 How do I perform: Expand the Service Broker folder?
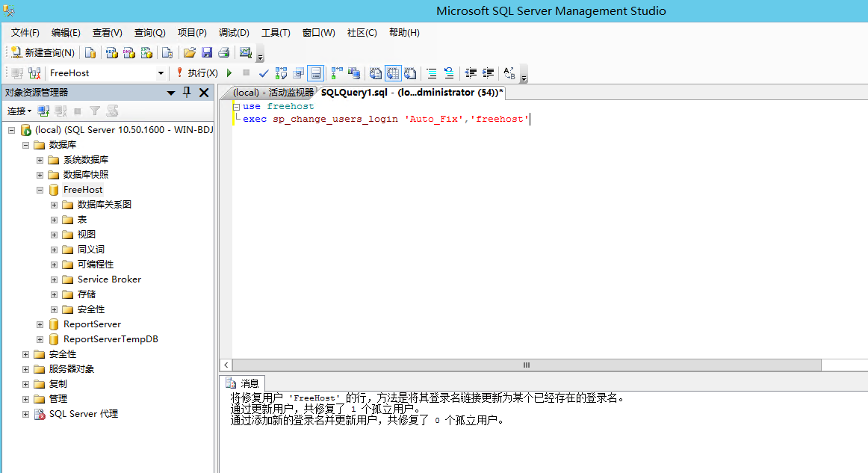click(55, 279)
